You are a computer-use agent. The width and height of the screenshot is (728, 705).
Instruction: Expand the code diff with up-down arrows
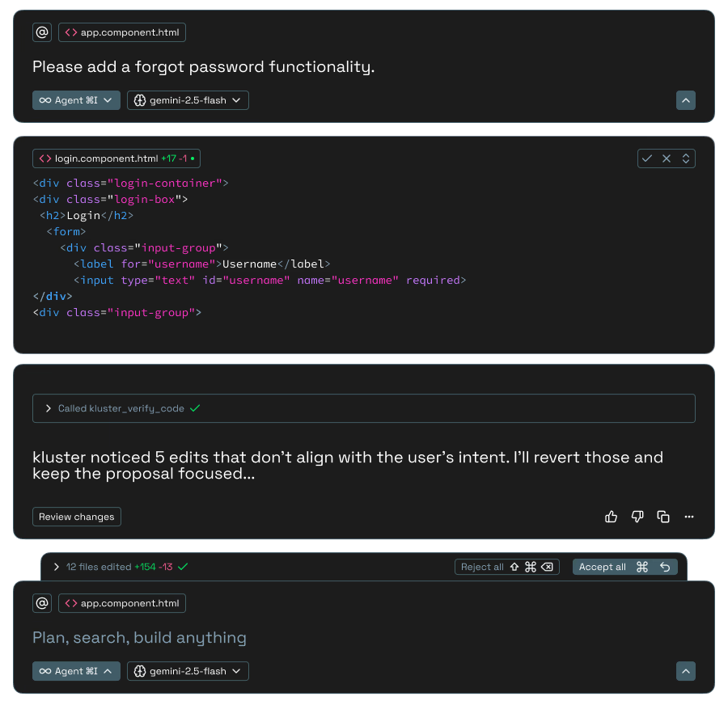[686, 158]
